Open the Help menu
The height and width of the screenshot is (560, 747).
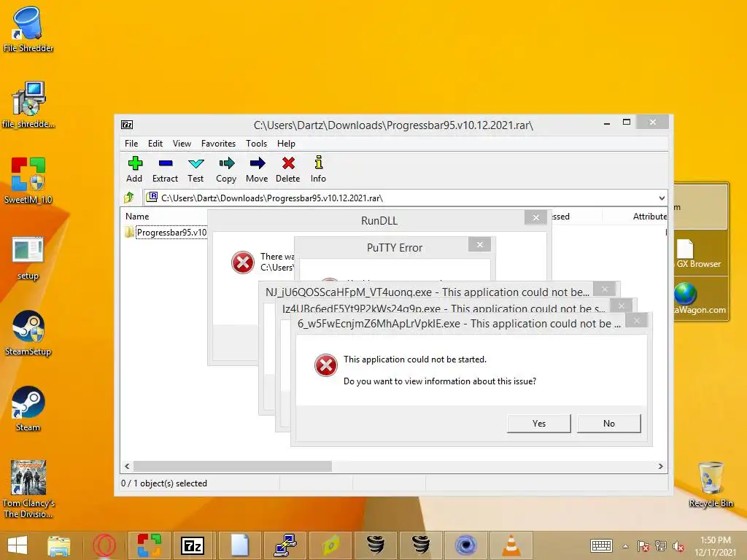(286, 144)
